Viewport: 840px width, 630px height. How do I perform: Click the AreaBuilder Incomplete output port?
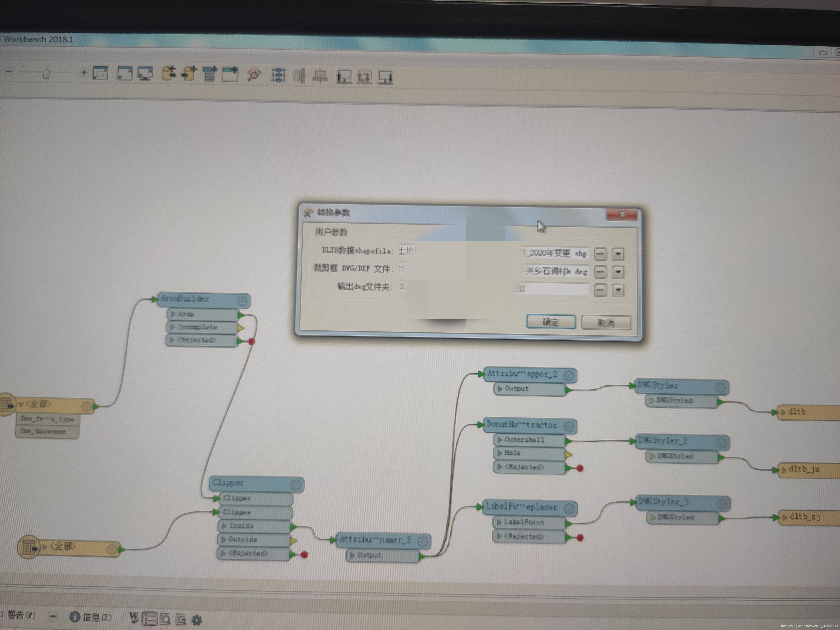[x=241, y=328]
